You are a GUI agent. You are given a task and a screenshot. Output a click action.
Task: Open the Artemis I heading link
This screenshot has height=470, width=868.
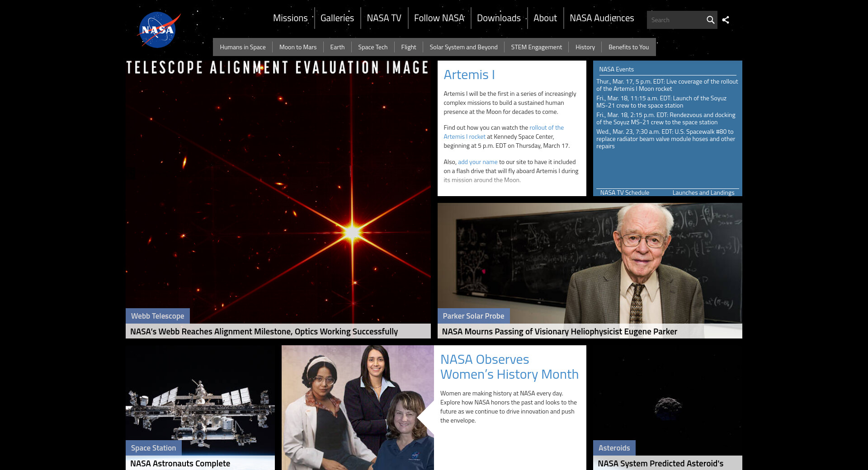point(469,75)
